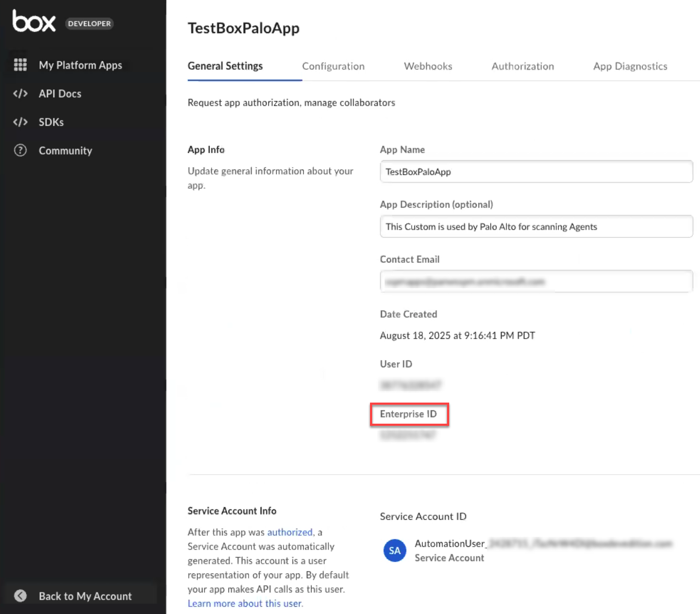Click the Box logo in sidebar
The height and width of the screenshot is (614, 700).
[34, 22]
